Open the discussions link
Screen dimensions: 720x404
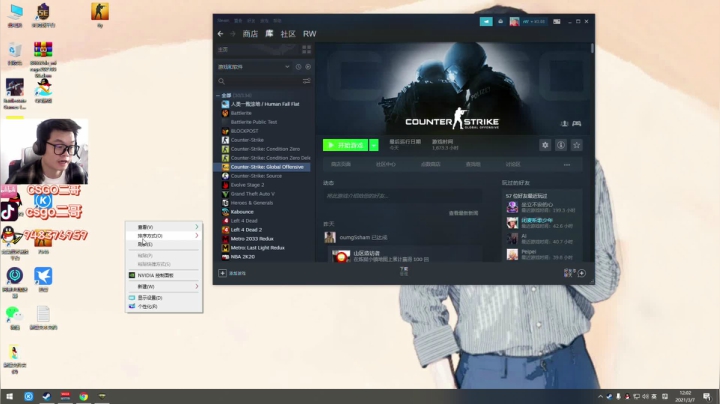point(513,164)
